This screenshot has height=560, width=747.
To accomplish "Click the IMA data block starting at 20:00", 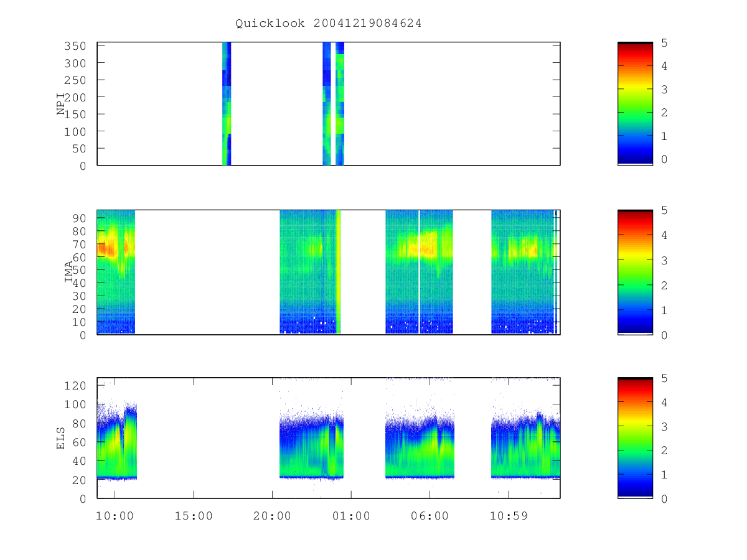I will coord(310,272).
